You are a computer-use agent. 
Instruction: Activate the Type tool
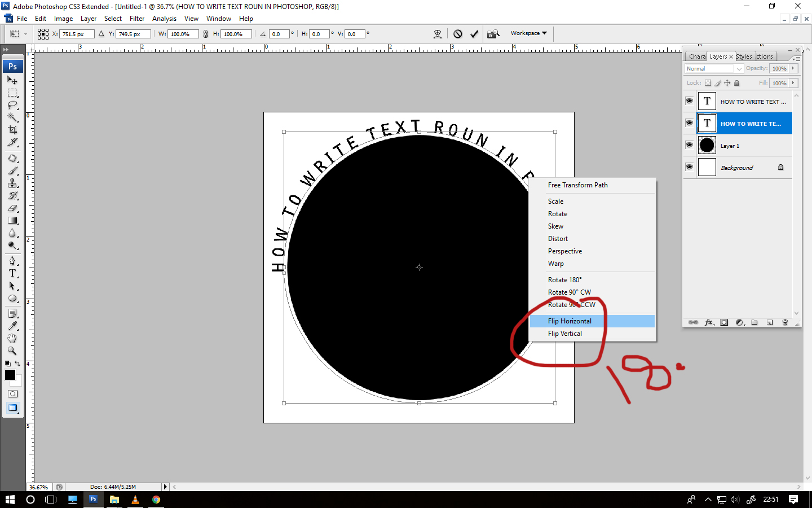[x=12, y=273]
